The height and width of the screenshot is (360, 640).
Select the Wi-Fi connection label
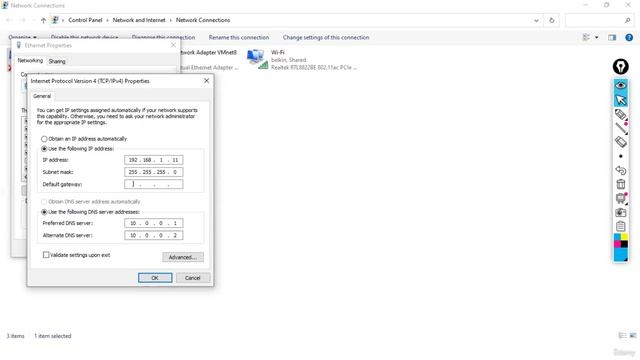click(278, 52)
